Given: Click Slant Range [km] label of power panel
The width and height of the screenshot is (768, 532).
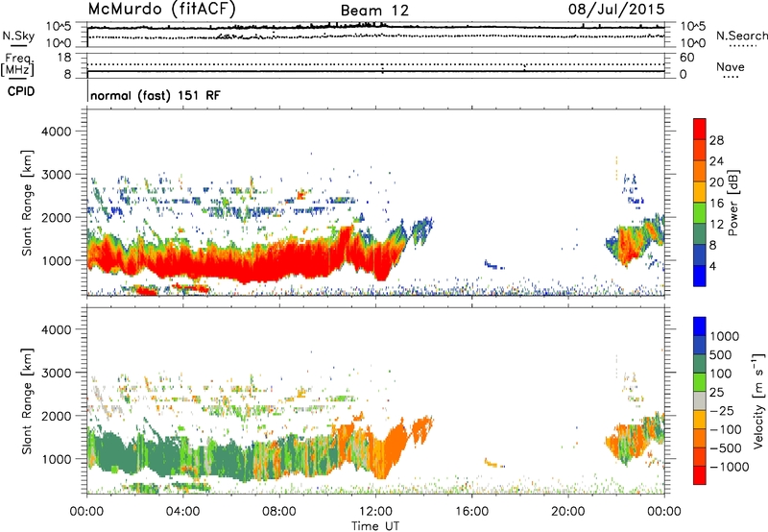Looking at the screenshot, I should click(x=27, y=204).
